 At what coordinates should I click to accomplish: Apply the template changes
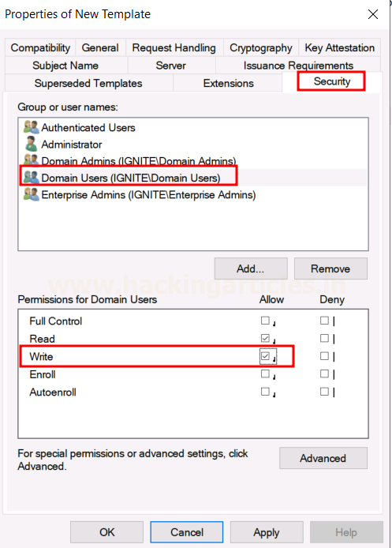pos(267,532)
